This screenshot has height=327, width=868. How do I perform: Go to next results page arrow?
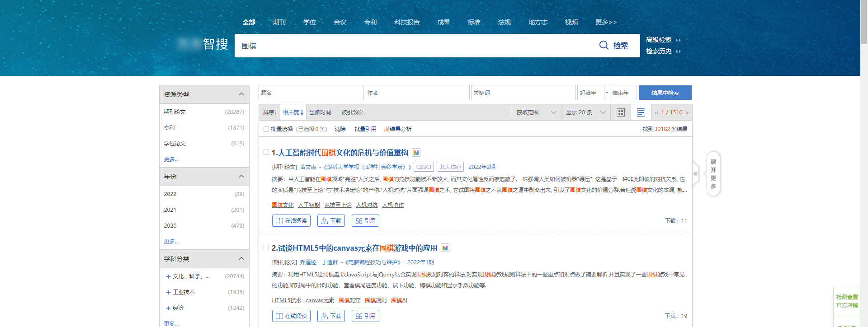687,112
